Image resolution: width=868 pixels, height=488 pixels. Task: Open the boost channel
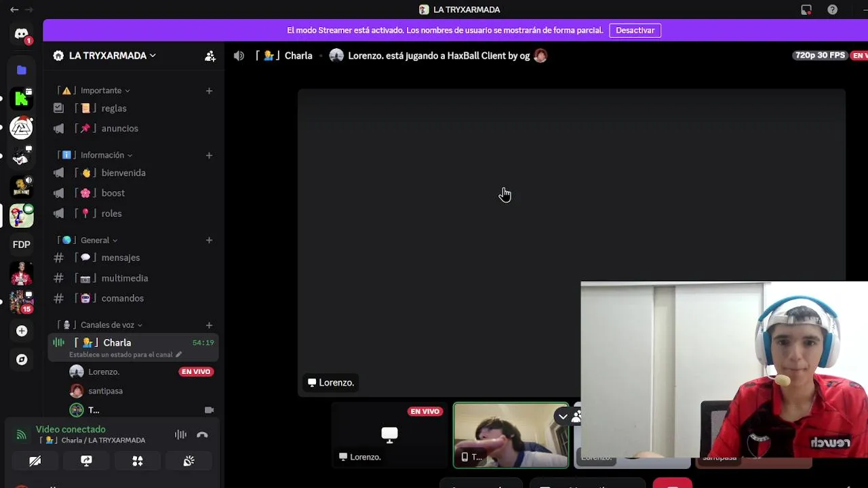pos(133,193)
